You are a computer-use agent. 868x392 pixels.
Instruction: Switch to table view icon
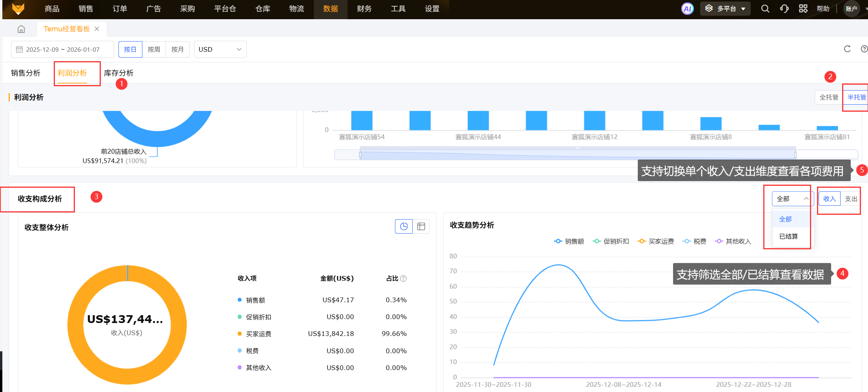click(x=421, y=226)
